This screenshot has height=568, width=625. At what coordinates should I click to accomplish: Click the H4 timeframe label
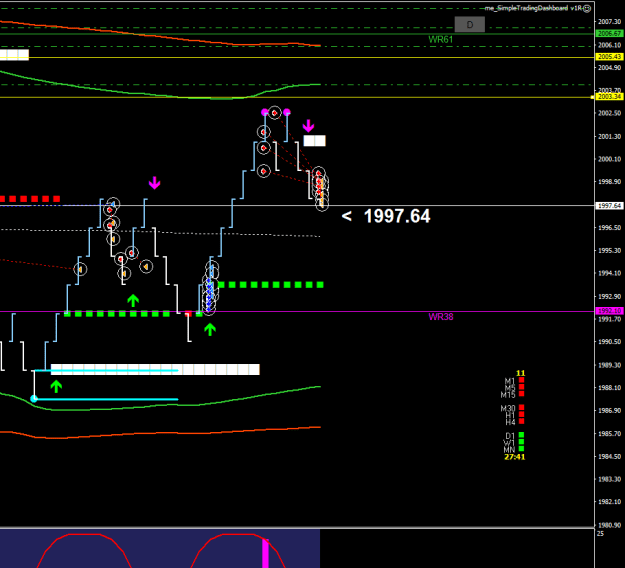[510, 422]
